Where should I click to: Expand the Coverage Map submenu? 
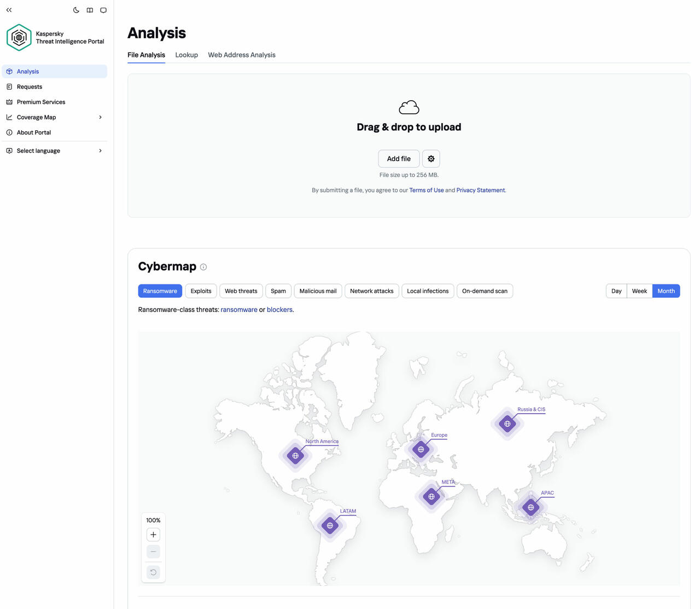(x=100, y=117)
